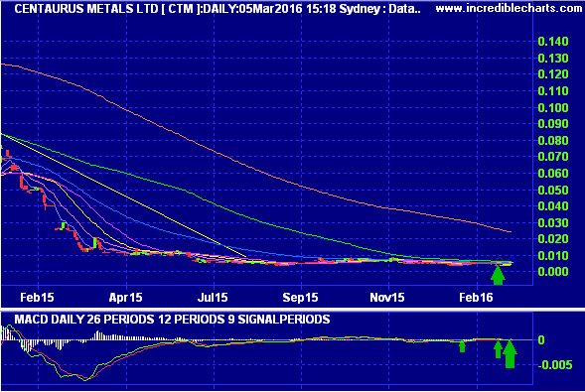Click the middle green arrow on MACD panel
The width and height of the screenshot is (585, 392).
pyautogui.click(x=498, y=349)
